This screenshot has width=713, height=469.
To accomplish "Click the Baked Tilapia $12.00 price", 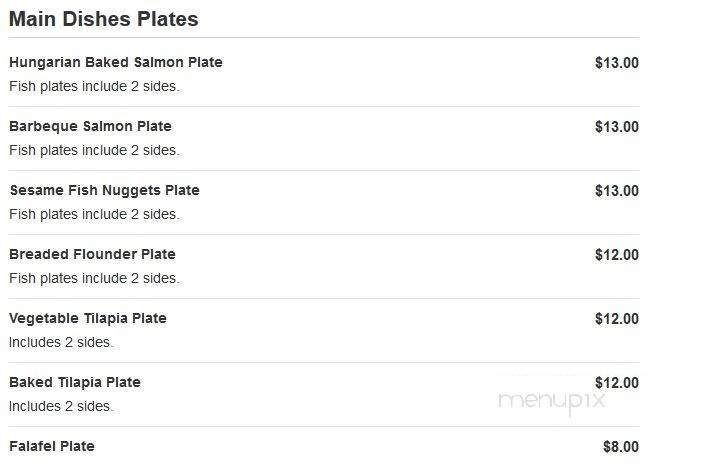I will (617, 383).
